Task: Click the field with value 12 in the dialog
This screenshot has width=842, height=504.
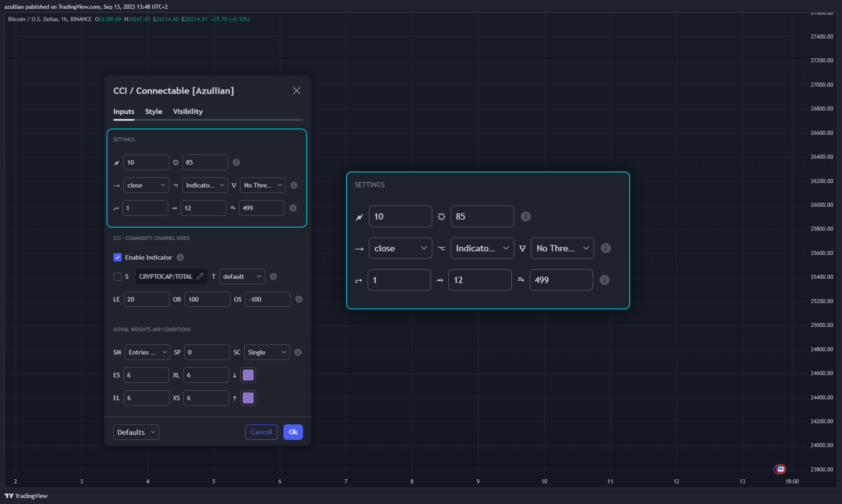Action: coord(203,208)
